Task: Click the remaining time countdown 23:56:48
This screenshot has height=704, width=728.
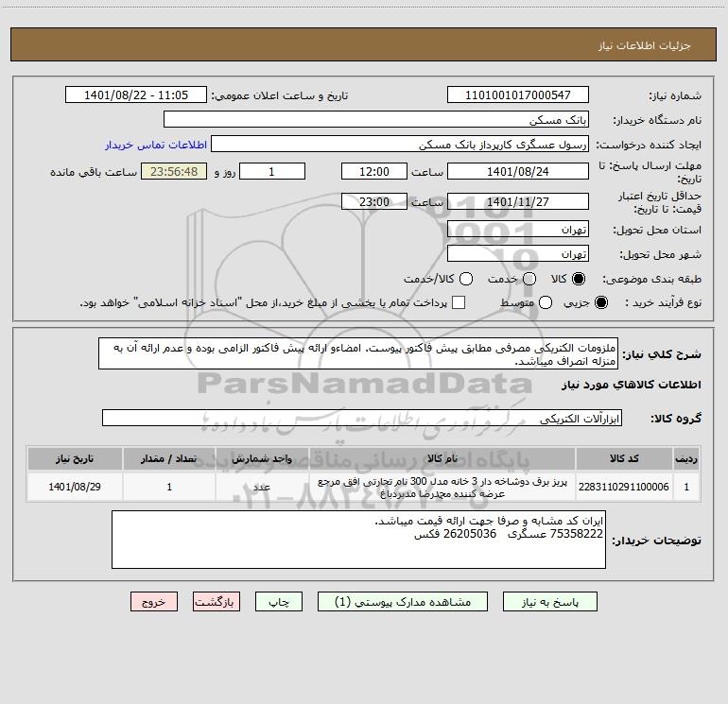Action: click(174, 171)
